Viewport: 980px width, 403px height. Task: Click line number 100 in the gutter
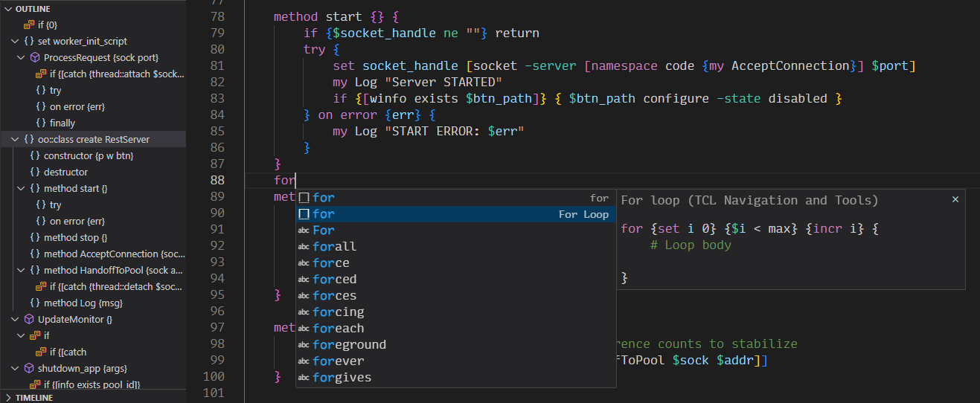(214, 376)
